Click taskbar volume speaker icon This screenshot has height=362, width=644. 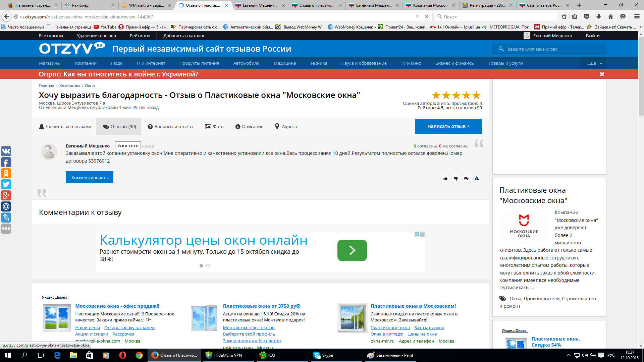coord(585,355)
